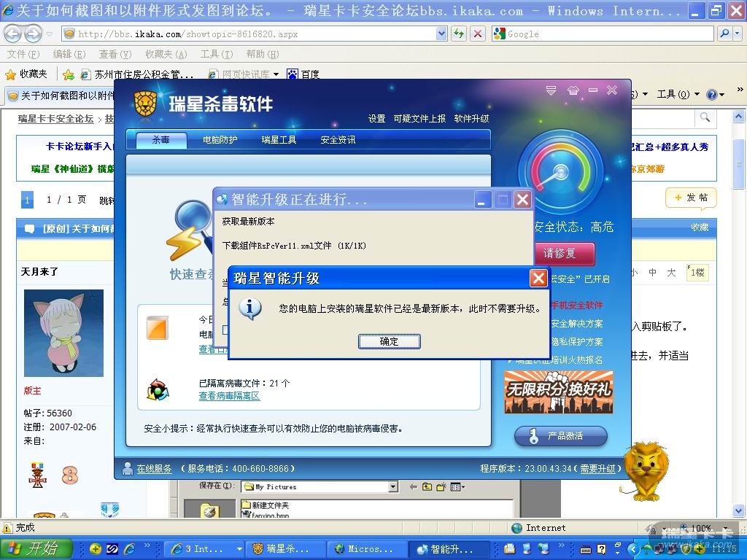Open the recent pages dropdown beside forward button

tap(49, 34)
